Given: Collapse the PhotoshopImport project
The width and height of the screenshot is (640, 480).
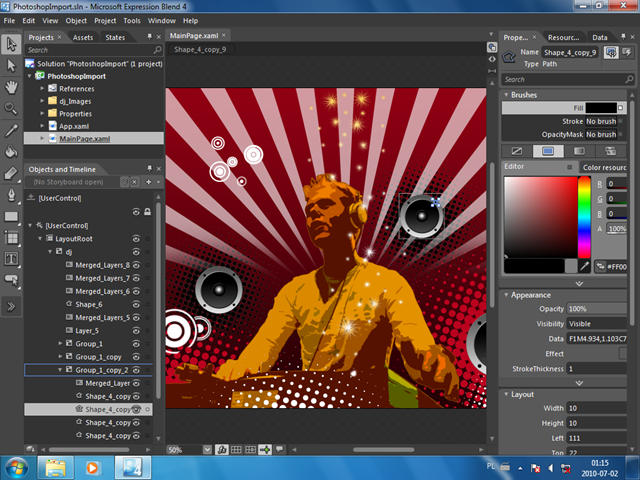Looking at the screenshot, I should pos(29,76).
